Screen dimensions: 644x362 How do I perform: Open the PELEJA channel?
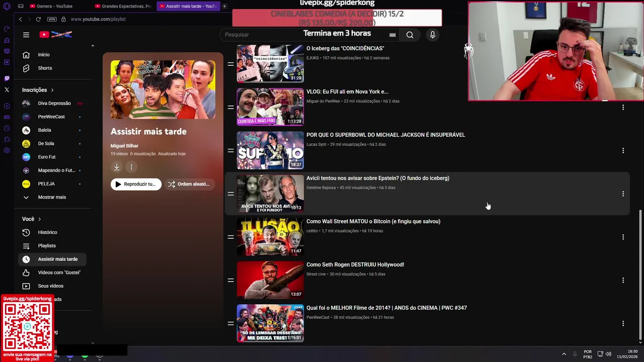click(52, 184)
